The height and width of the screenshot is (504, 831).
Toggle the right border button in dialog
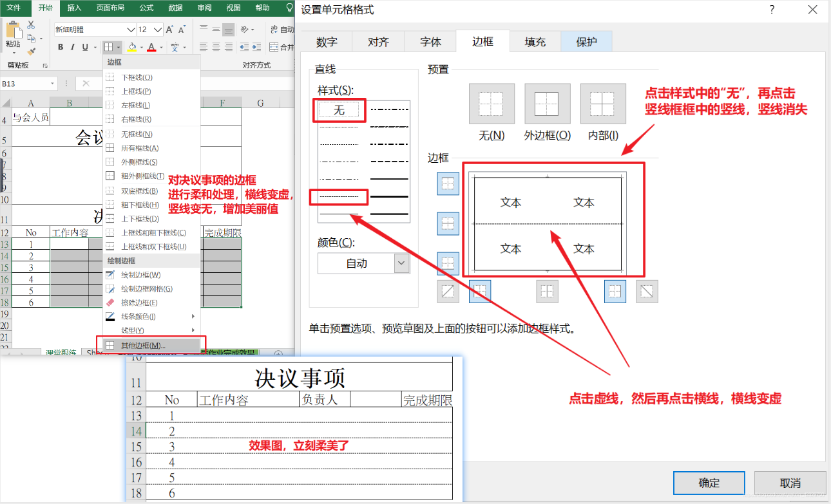pos(615,292)
